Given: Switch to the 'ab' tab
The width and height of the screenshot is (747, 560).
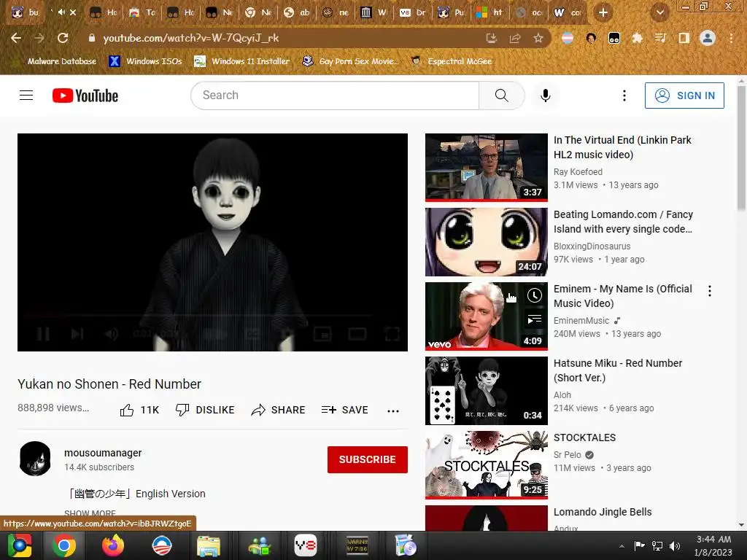Looking at the screenshot, I should click(x=296, y=12).
